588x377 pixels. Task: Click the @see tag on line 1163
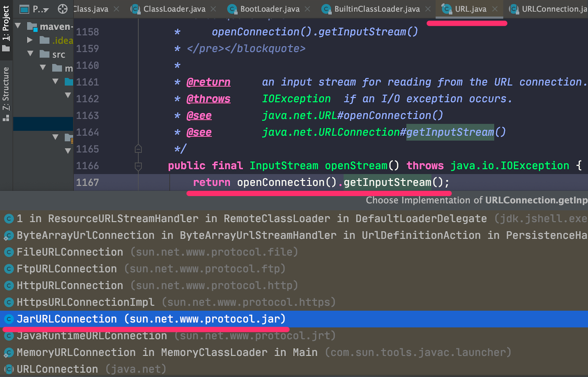coord(199,115)
